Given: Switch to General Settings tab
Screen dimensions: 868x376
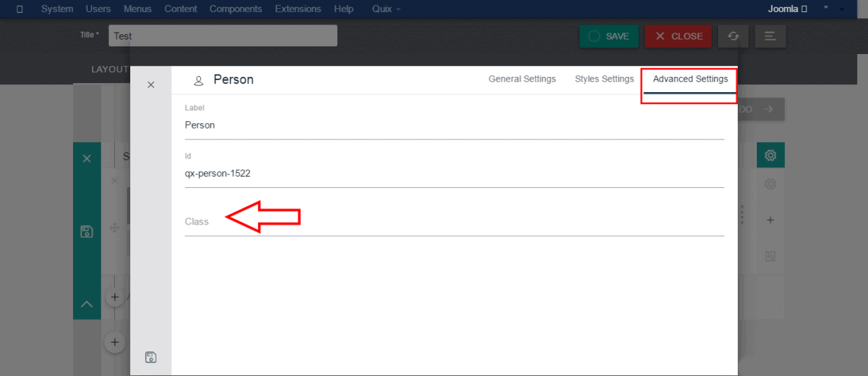Looking at the screenshot, I should (522, 79).
